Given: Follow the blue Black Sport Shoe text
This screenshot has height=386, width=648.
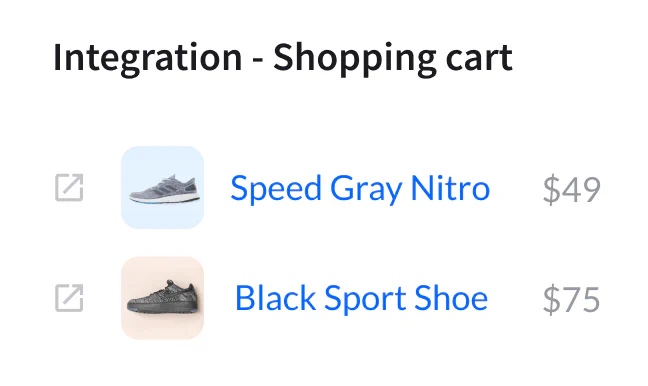Looking at the screenshot, I should pos(362,298).
